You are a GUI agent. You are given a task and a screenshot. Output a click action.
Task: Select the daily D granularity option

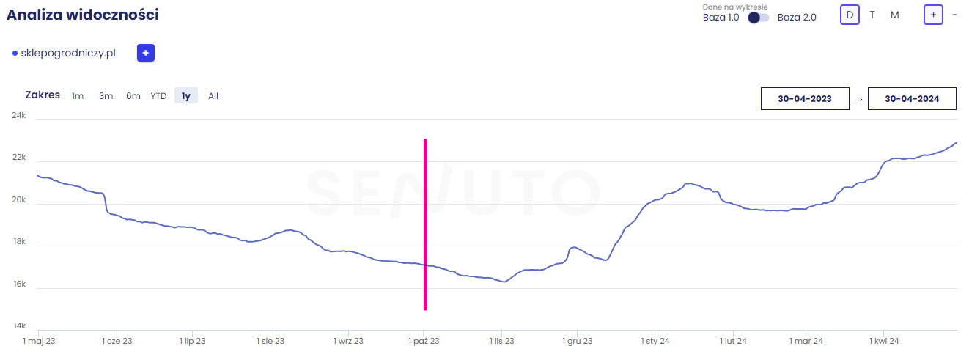pos(850,15)
